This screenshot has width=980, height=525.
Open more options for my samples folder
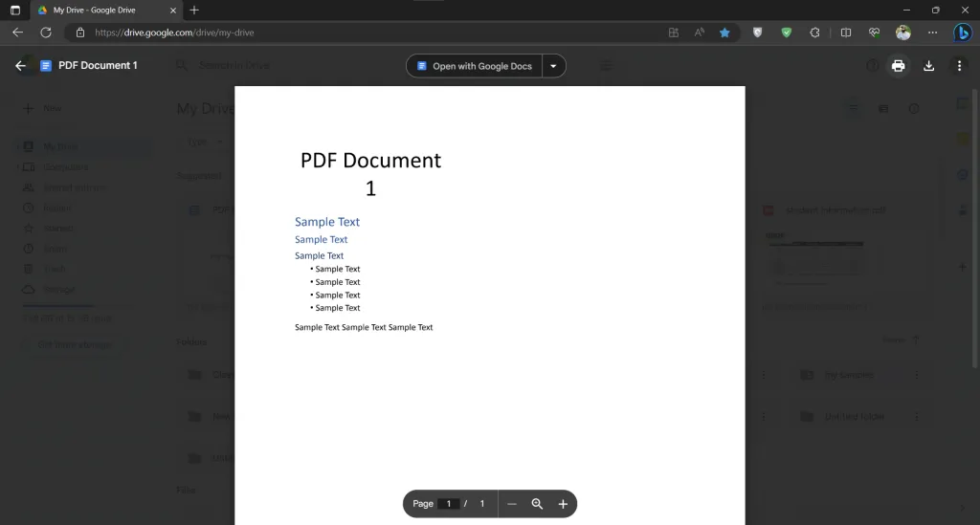916,375
